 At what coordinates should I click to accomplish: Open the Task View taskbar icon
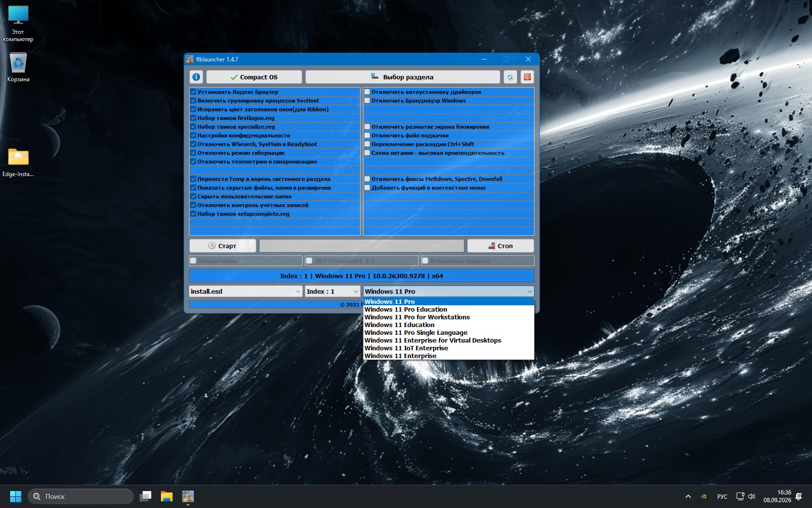pos(145,496)
